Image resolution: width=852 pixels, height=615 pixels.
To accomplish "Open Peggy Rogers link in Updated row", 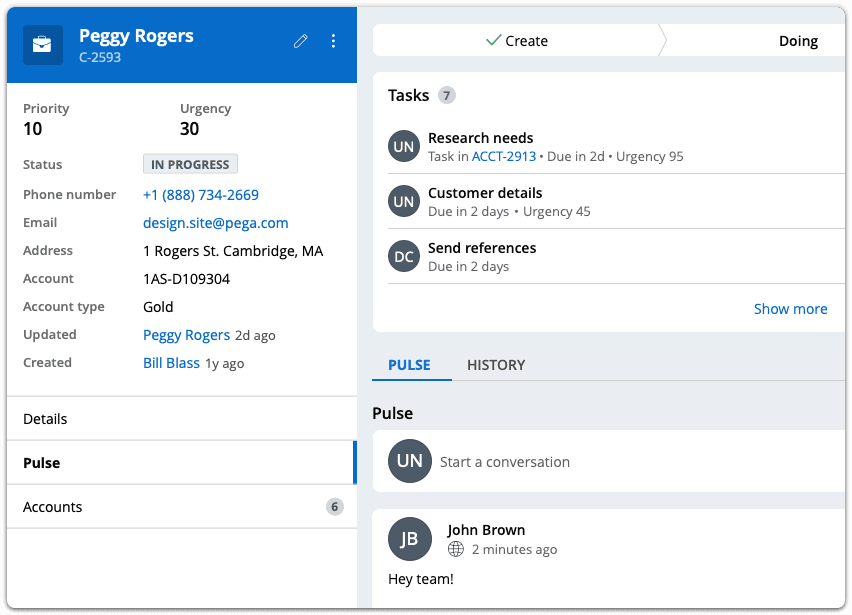I will point(186,335).
